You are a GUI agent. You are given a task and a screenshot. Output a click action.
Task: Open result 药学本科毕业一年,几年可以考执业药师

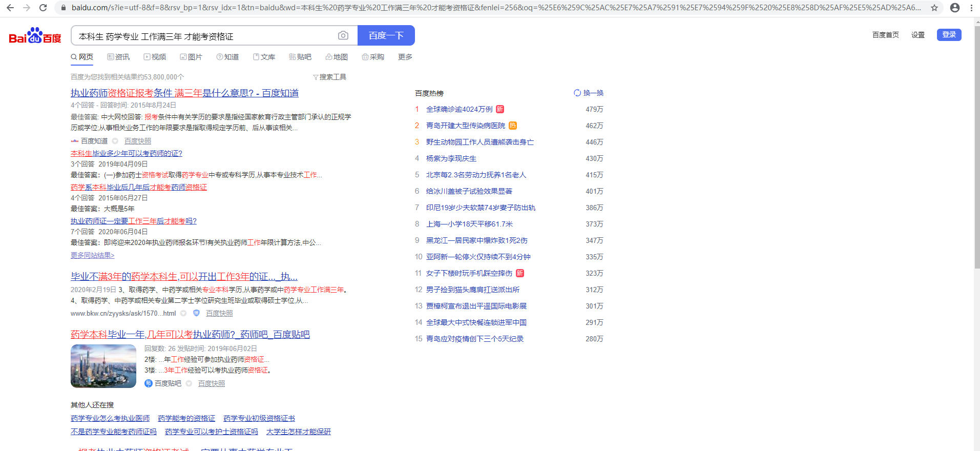(x=190, y=335)
